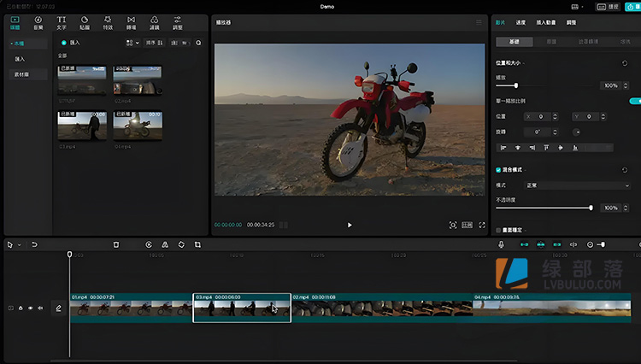Switch to the Speed (速度) tab
The image size is (641, 364).
pos(520,23)
